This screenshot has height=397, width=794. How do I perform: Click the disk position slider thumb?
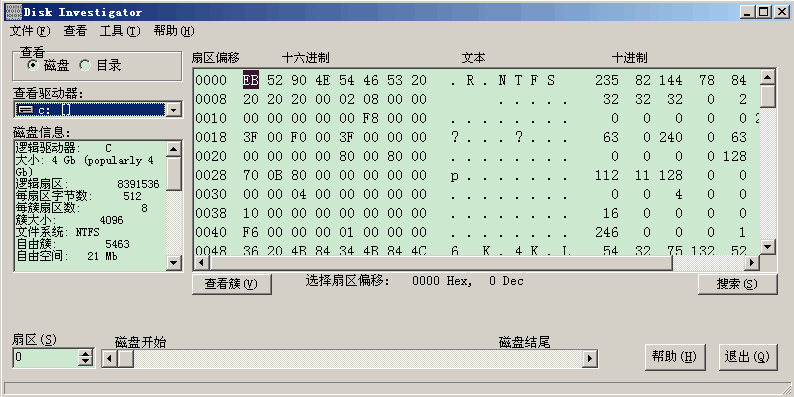[126, 359]
